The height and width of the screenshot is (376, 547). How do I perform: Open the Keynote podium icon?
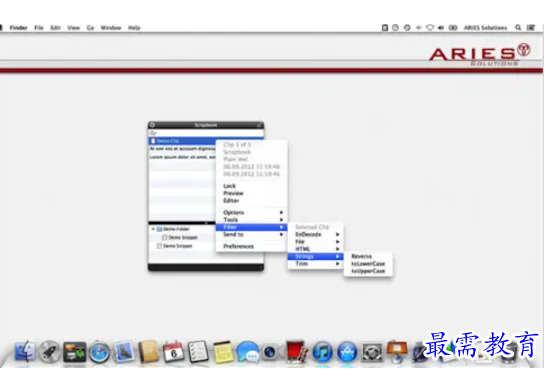pyautogui.click(x=397, y=351)
